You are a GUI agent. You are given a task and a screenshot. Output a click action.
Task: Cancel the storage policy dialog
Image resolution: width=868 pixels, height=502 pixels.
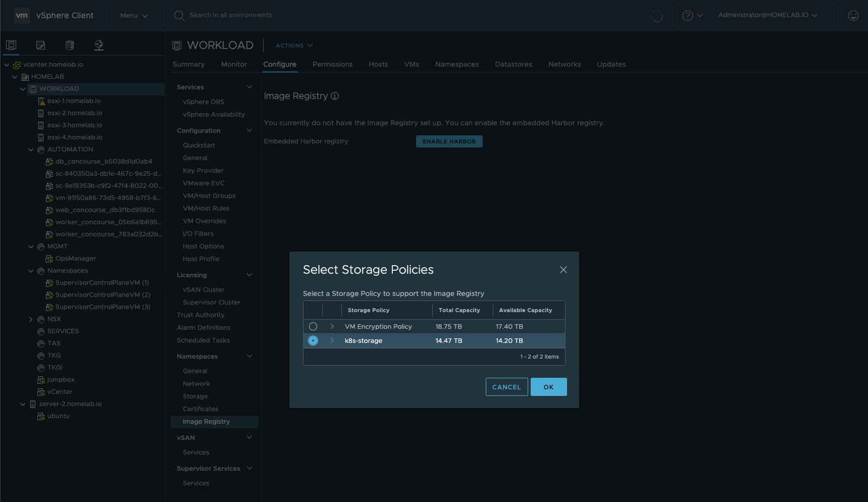(506, 387)
